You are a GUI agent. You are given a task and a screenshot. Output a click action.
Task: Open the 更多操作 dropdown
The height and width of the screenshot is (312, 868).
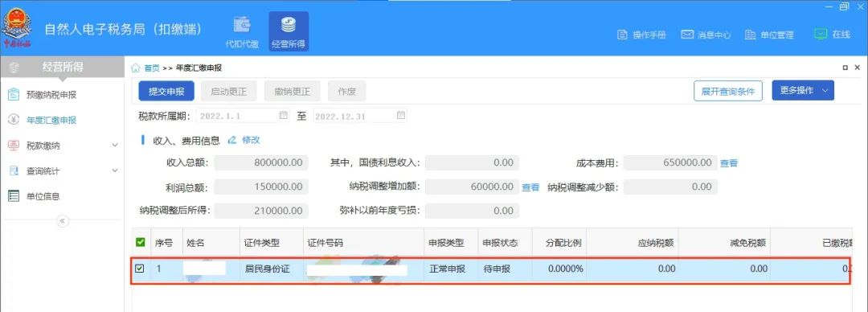(803, 91)
